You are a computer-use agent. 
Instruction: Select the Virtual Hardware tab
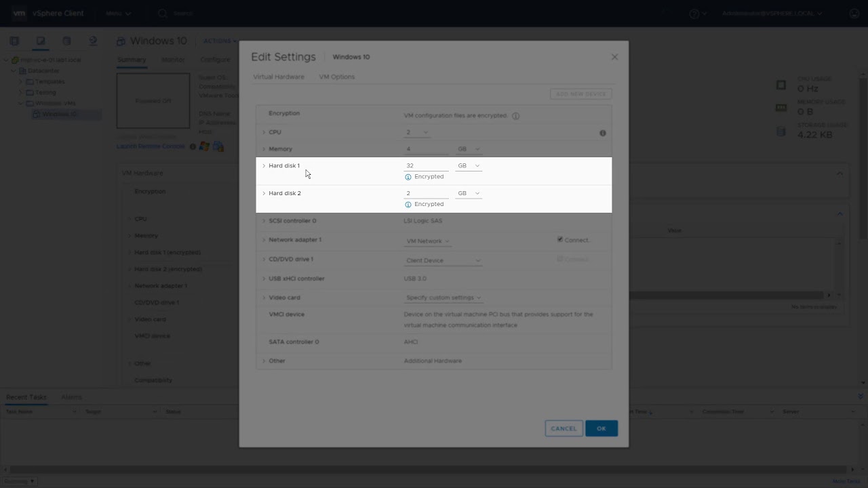279,77
